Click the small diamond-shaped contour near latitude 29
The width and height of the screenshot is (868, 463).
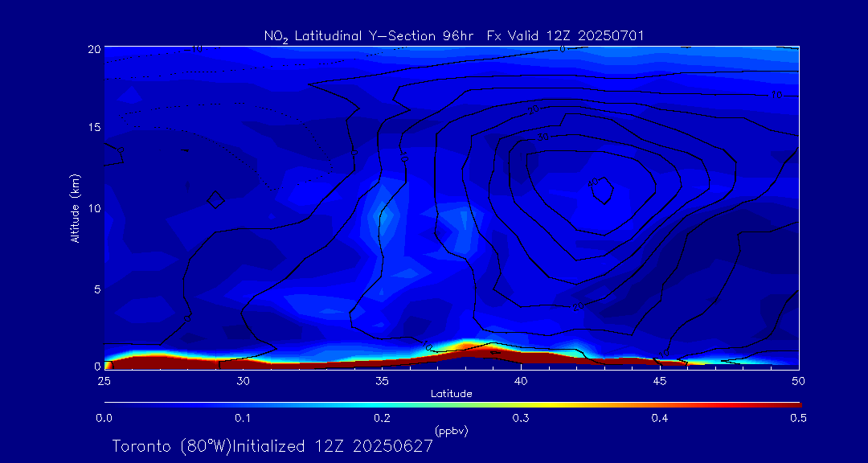point(216,199)
